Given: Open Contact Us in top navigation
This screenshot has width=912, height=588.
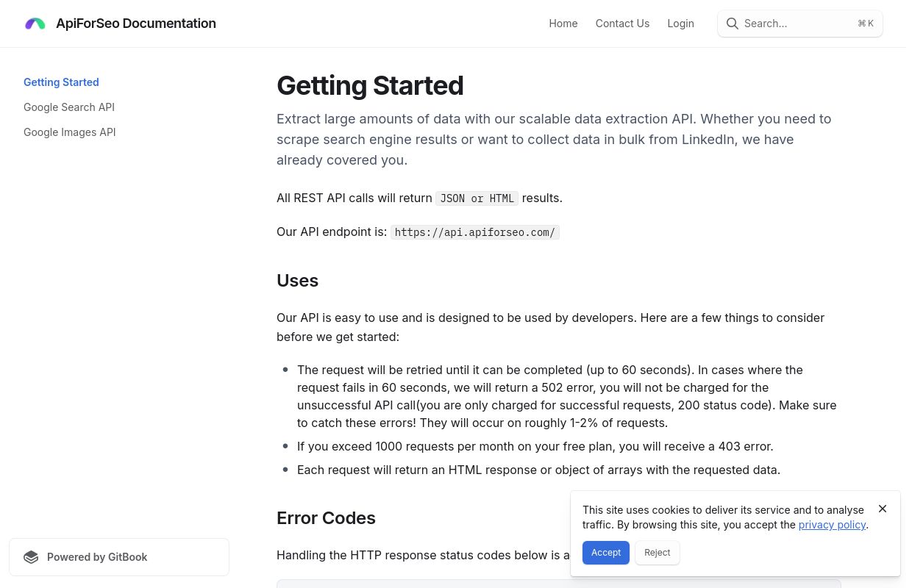Looking at the screenshot, I should pyautogui.click(x=622, y=24).
